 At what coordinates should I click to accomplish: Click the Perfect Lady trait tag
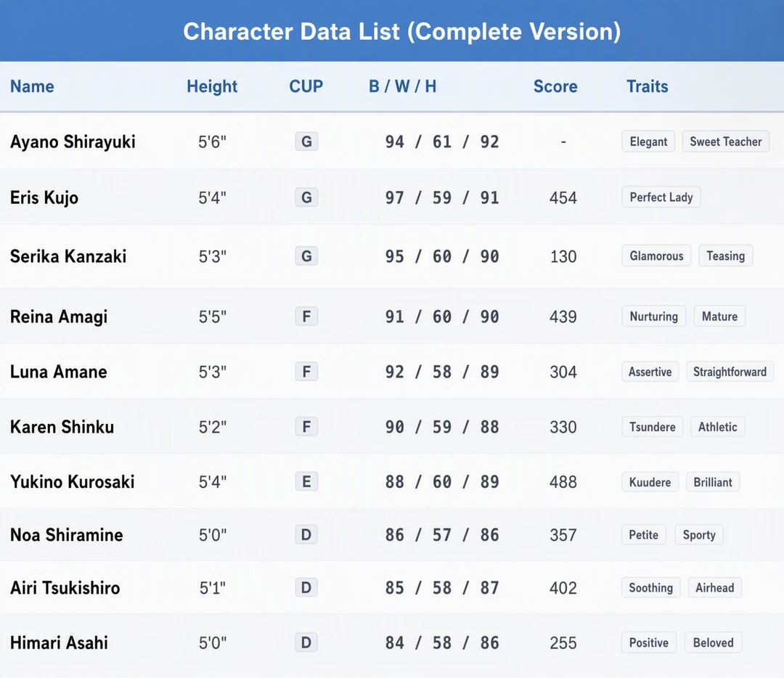pyautogui.click(x=661, y=197)
